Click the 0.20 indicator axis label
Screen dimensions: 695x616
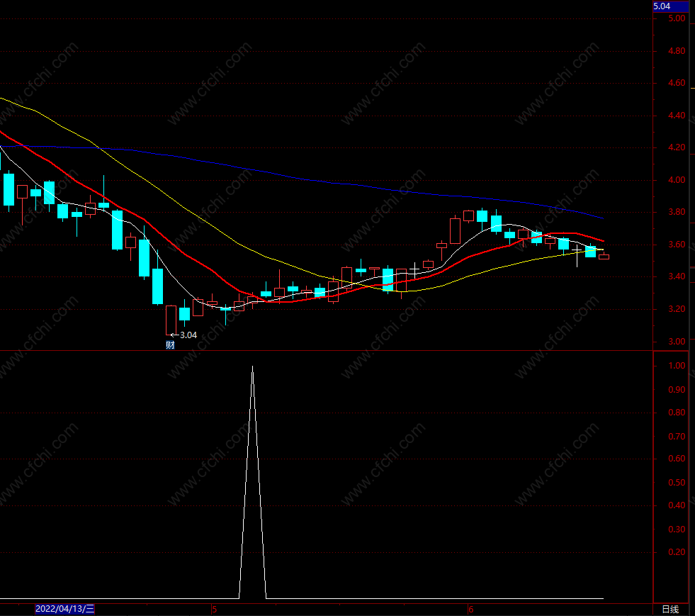point(677,552)
